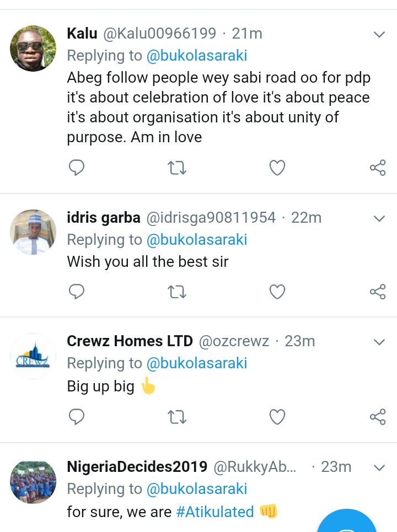The width and height of the screenshot is (397, 532).
Task: Share idris garba's tweet
Action: tap(378, 291)
